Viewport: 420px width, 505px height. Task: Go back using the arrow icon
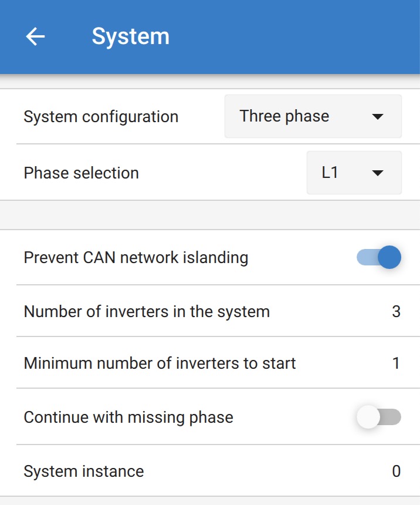[35, 36]
